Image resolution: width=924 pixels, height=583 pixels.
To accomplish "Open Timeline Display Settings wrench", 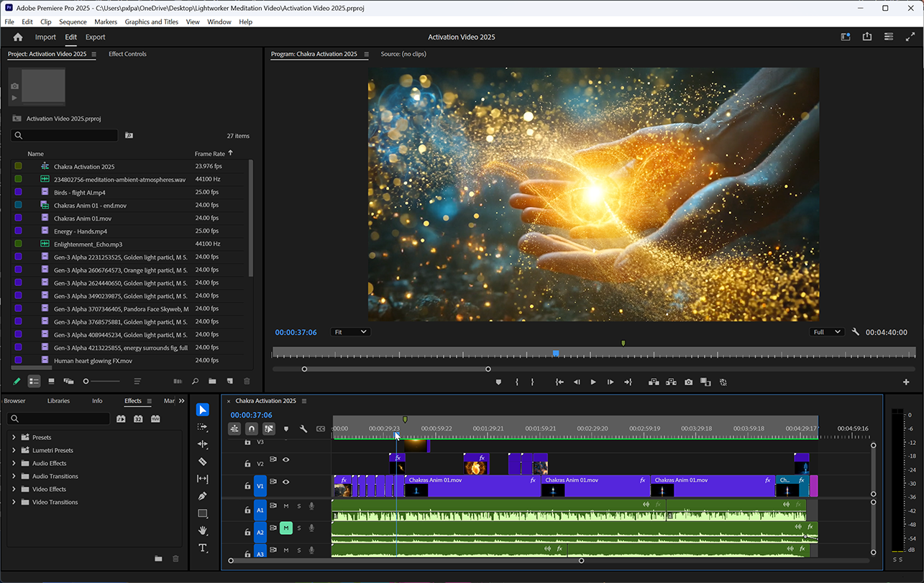I will (x=303, y=429).
